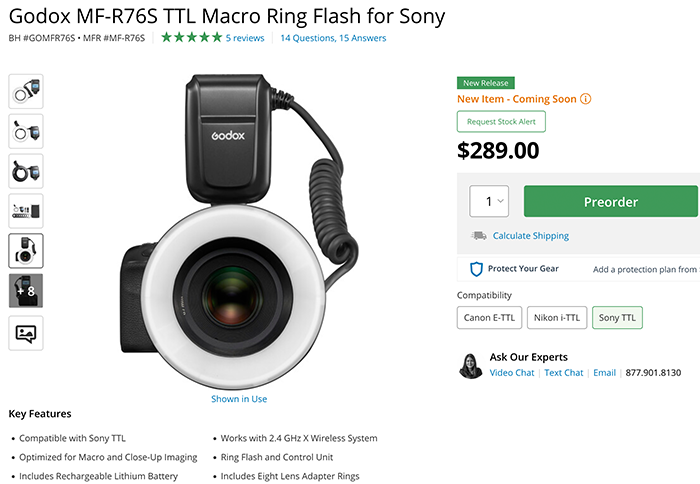View the first ring flash thumbnail
Image resolution: width=700 pixels, height=484 pixels.
(x=26, y=91)
